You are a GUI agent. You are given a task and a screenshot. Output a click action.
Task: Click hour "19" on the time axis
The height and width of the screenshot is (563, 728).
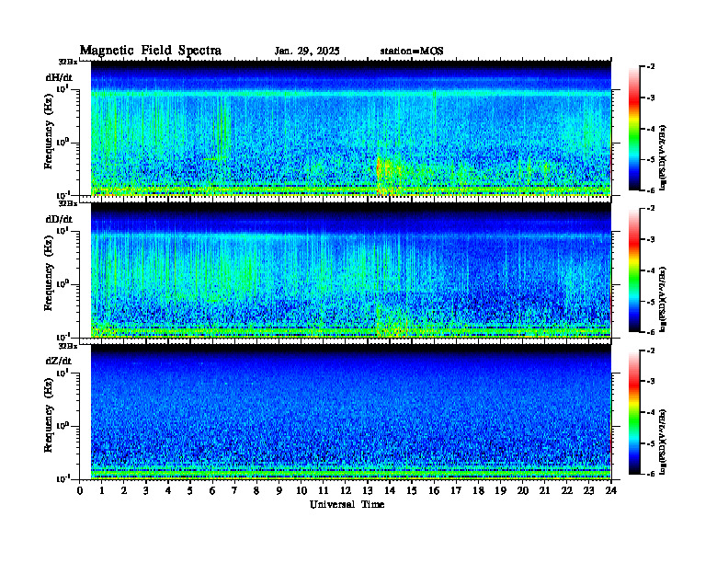coord(500,491)
